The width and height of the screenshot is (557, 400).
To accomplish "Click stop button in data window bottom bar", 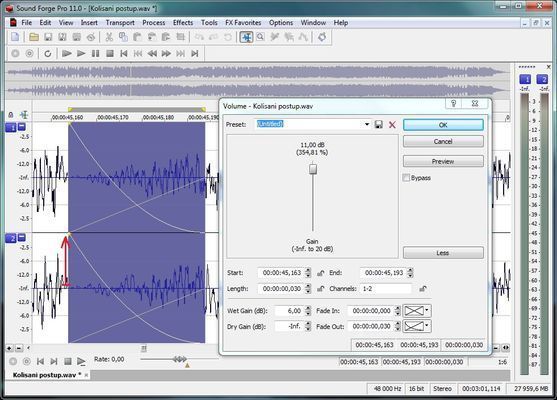I will 67,362.
